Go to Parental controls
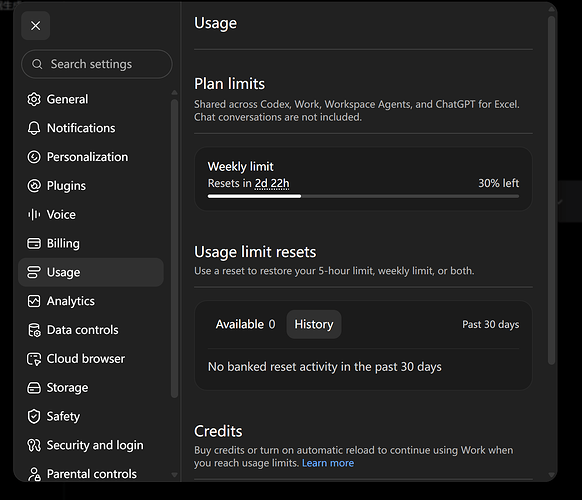 tap(91, 474)
